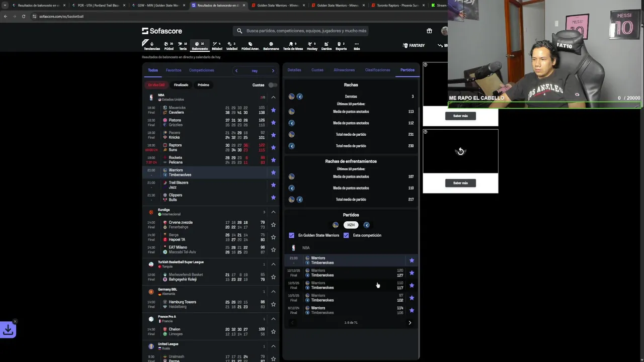
Task: Toggle favorite star for Crvena zvezda vs Fenerbahçe
Action: 273,225
